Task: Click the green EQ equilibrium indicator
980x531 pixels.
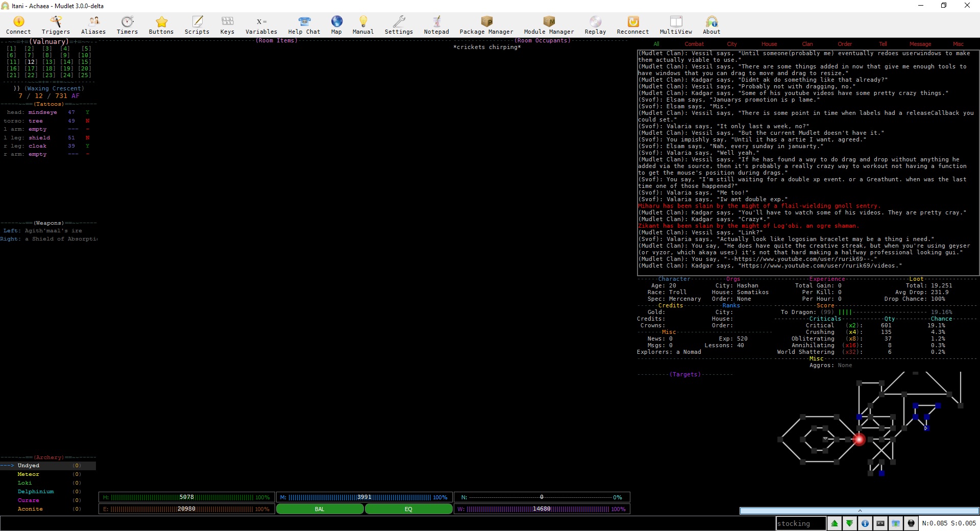Action: point(408,509)
